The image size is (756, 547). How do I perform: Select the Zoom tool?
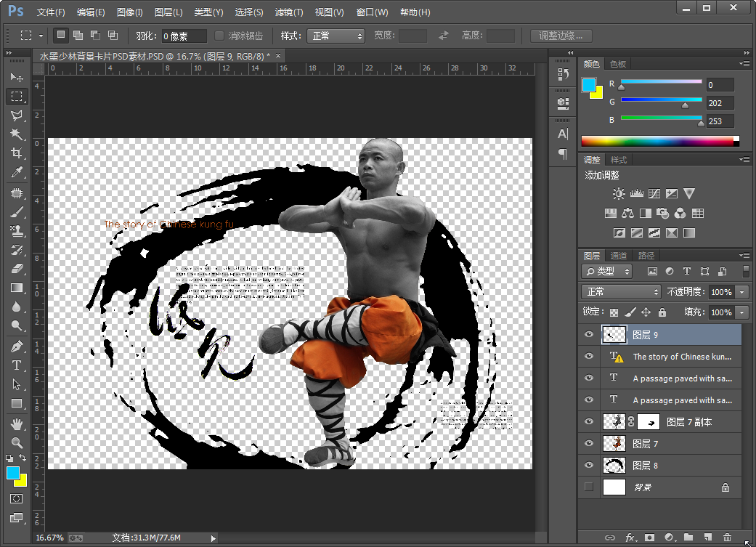[x=17, y=442]
